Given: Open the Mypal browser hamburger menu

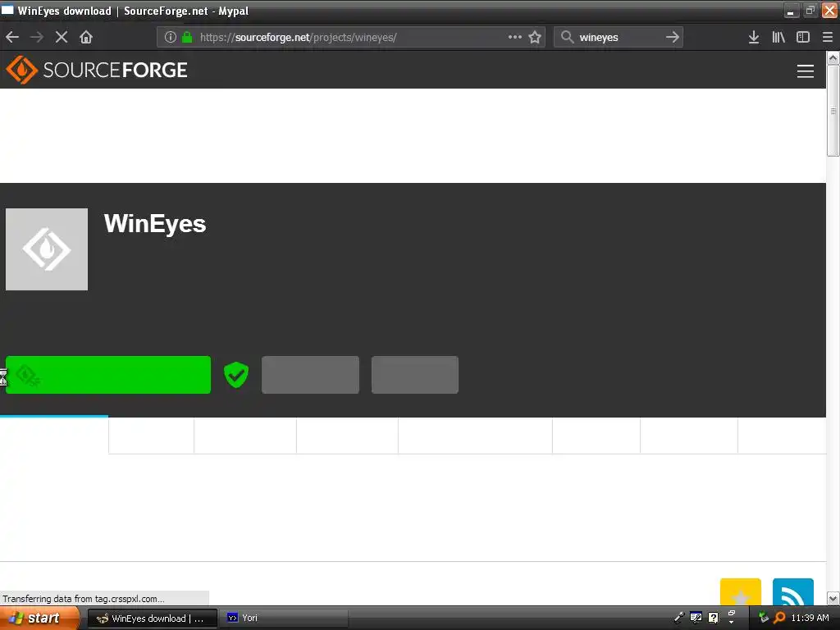Looking at the screenshot, I should click(x=827, y=37).
